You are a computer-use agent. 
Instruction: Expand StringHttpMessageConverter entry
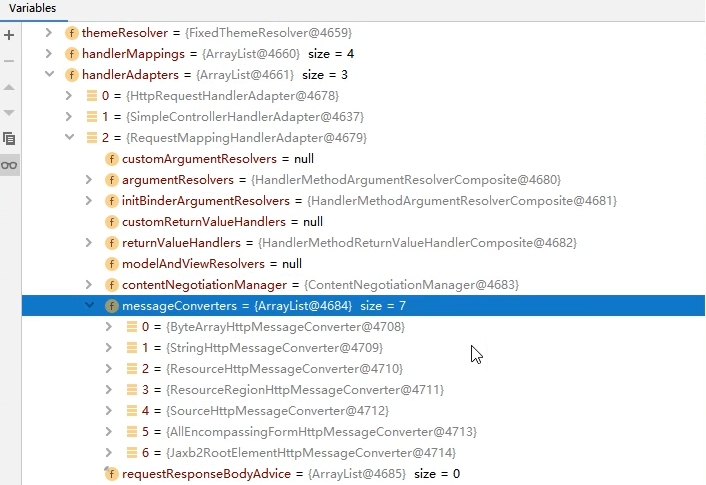(109, 348)
